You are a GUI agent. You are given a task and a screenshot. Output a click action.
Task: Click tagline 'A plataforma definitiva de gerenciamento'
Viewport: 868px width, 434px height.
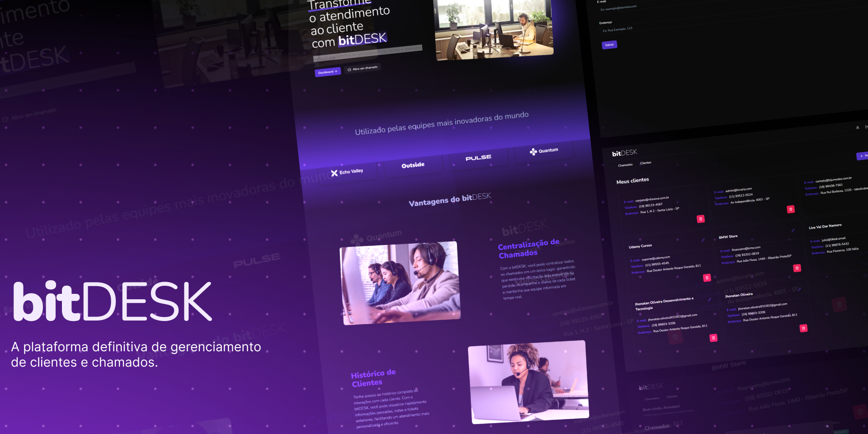[x=136, y=347]
